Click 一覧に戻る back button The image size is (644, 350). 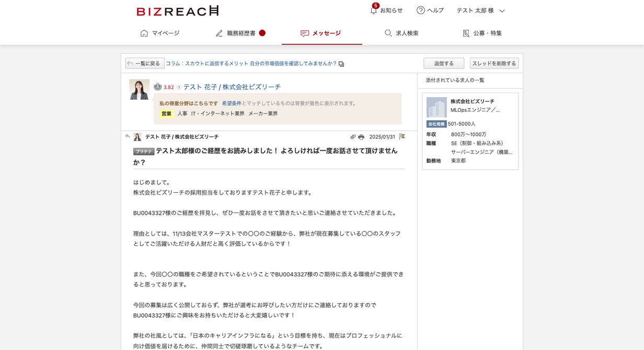145,63
